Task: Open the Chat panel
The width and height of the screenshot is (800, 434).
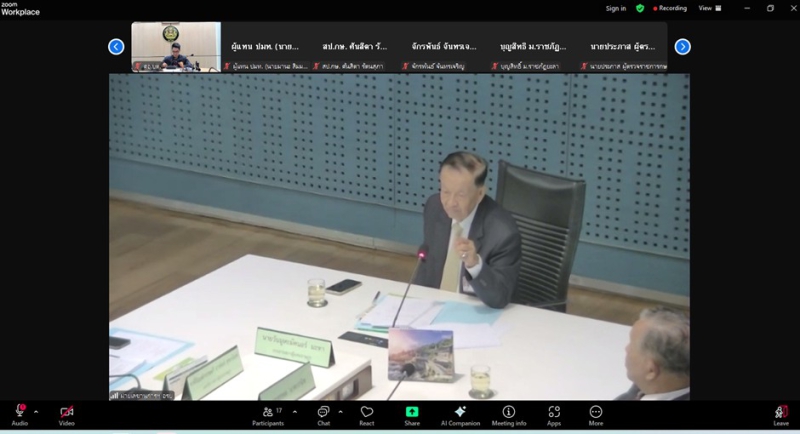Action: tap(323, 413)
